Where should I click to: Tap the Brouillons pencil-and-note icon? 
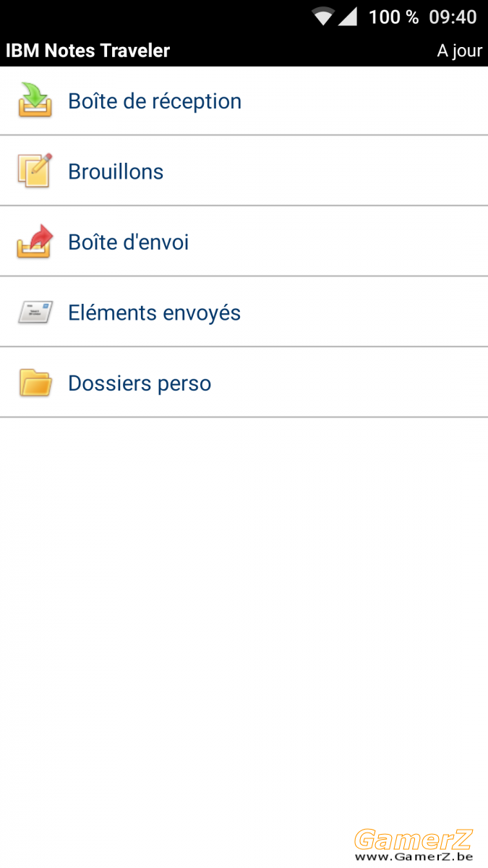tap(35, 171)
